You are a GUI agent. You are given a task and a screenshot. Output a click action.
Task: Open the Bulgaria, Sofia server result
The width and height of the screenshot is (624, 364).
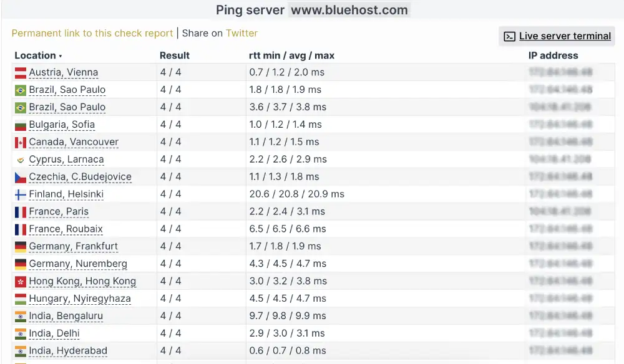click(61, 125)
